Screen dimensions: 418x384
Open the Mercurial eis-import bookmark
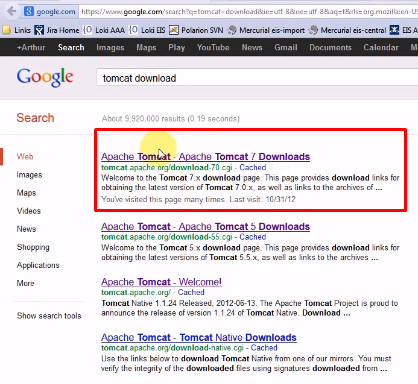pos(266,30)
